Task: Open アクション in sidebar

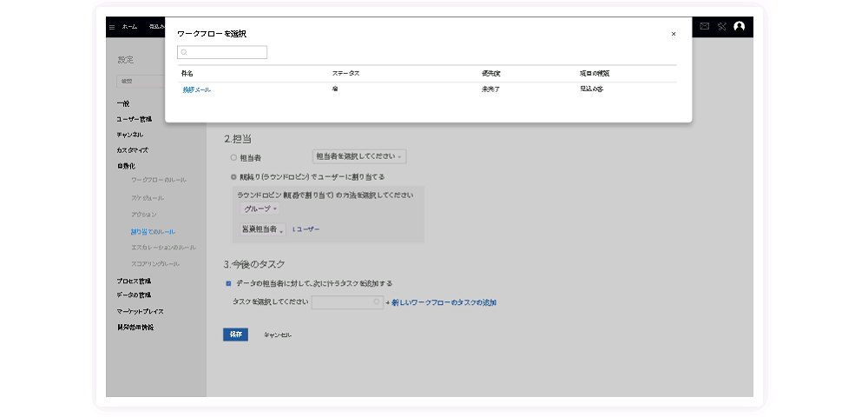Action: tap(144, 215)
